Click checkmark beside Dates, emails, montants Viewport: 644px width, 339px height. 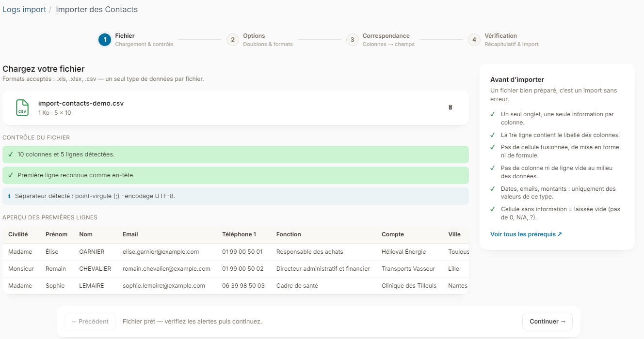click(492, 189)
